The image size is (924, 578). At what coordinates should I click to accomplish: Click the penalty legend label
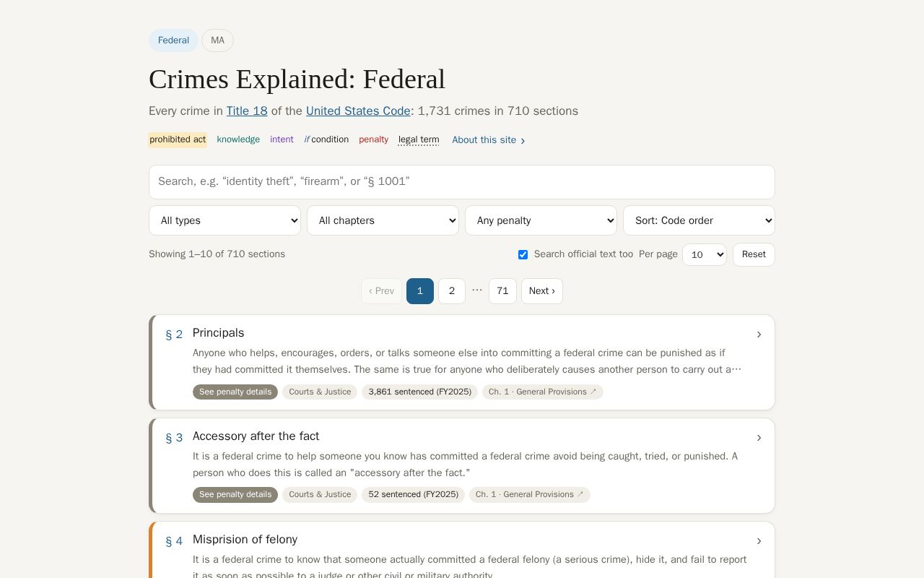point(373,139)
